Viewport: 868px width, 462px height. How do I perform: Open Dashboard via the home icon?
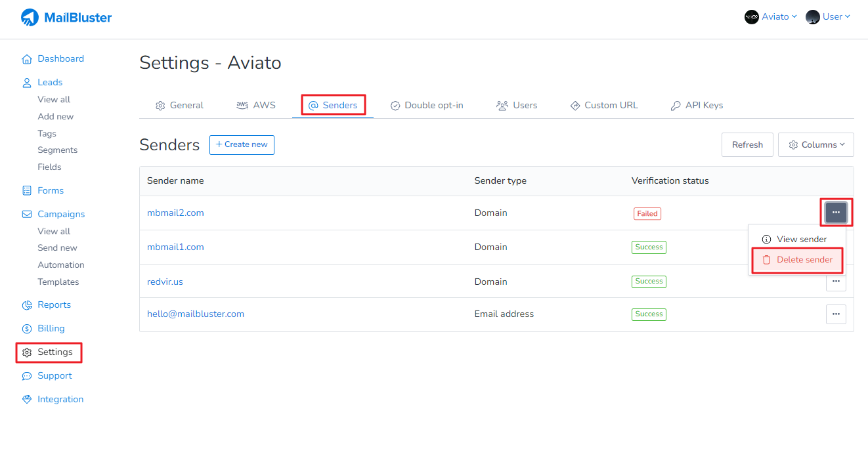click(27, 59)
